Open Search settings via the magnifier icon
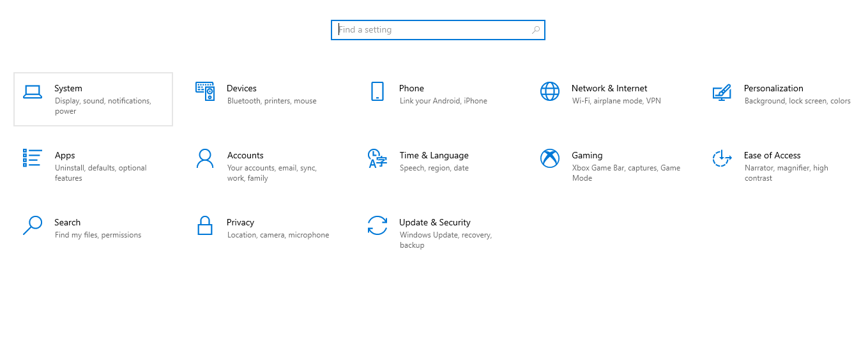 pos(33,225)
